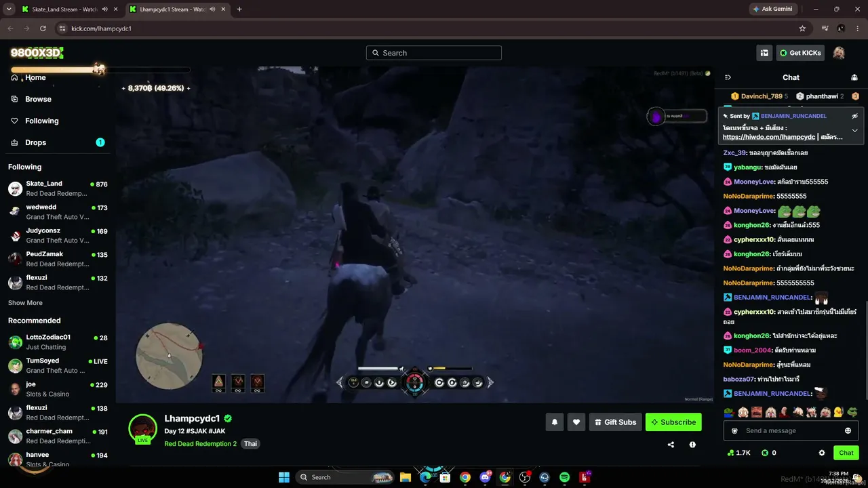This screenshot has height=488, width=868.
Task: Open stream info options icon
Action: click(692, 445)
